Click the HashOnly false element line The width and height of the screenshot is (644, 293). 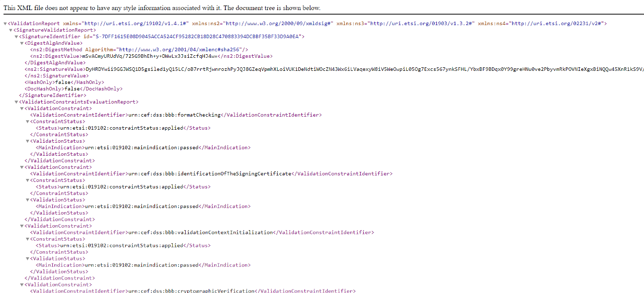coord(64,82)
